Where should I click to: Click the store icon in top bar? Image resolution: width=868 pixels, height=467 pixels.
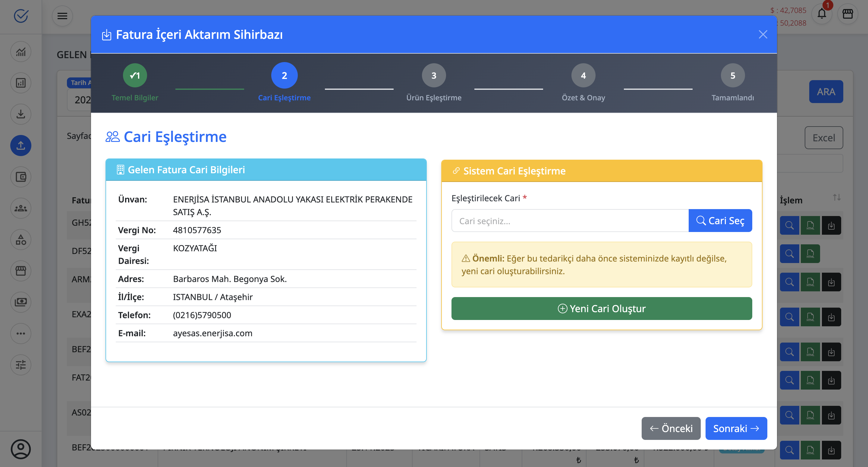point(848,14)
